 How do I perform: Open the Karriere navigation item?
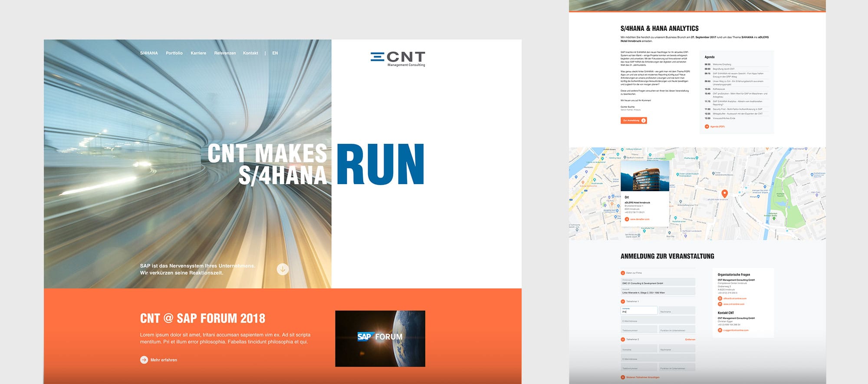tap(198, 53)
